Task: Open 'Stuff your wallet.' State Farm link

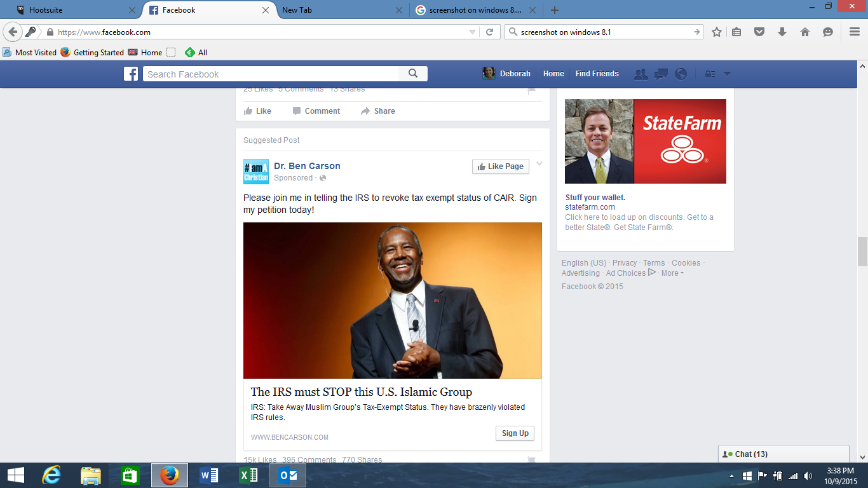Action: 595,198
